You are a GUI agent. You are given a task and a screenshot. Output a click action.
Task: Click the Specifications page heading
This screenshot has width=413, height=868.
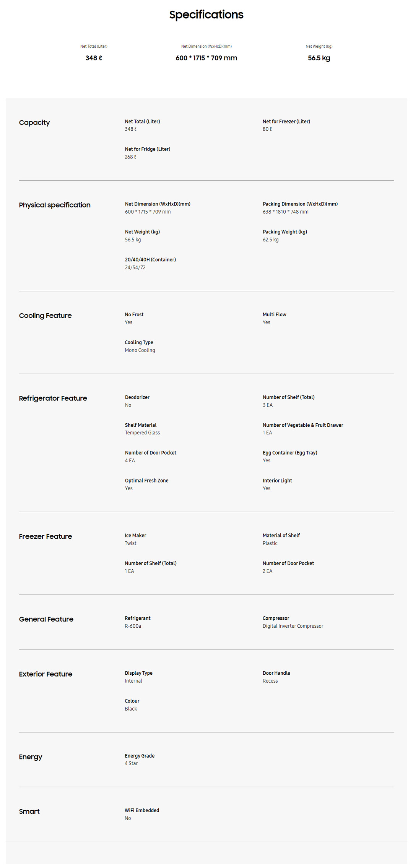tap(206, 15)
